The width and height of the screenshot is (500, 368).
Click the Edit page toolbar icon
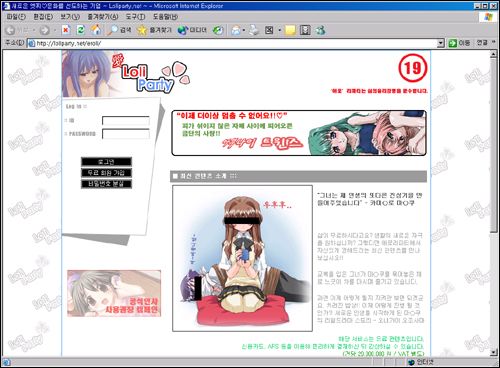[269, 30]
